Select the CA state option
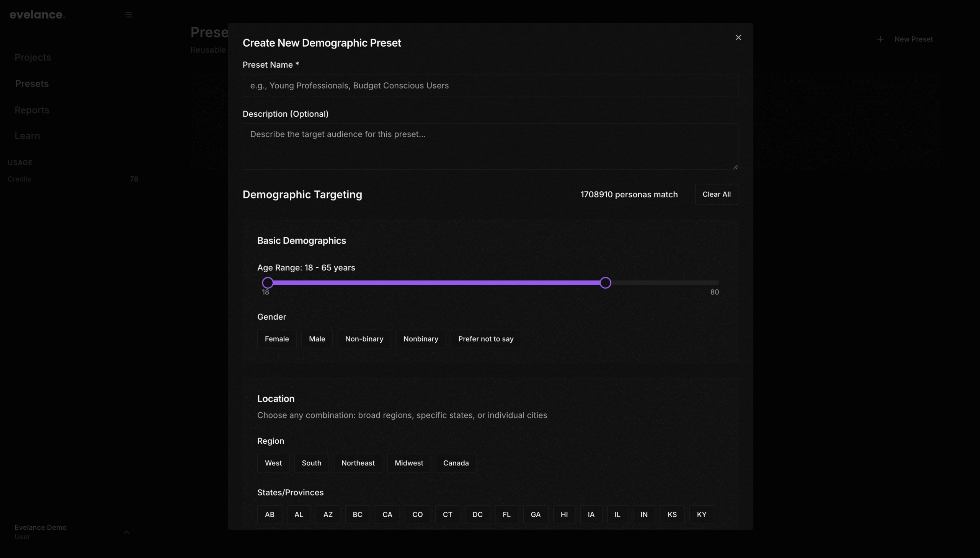The width and height of the screenshot is (980, 558). [x=387, y=514]
